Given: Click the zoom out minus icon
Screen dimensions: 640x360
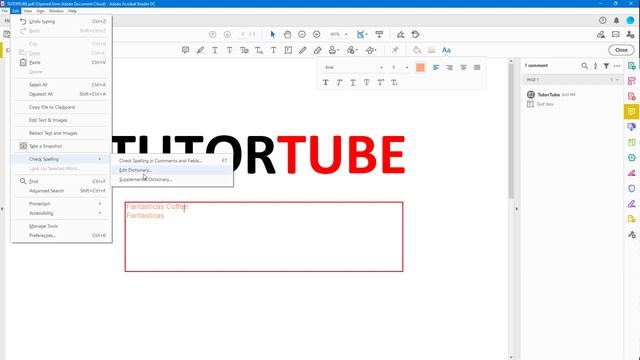Looking at the screenshot, I should pos(302,34).
